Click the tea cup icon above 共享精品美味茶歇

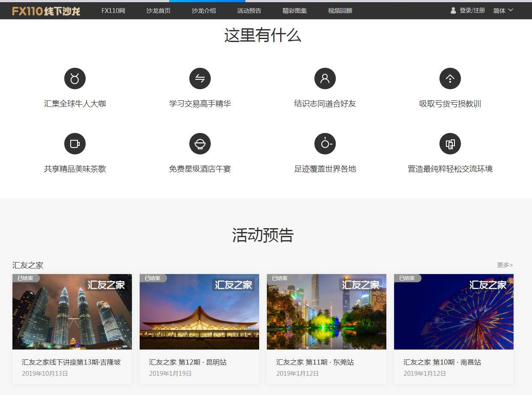[75, 144]
